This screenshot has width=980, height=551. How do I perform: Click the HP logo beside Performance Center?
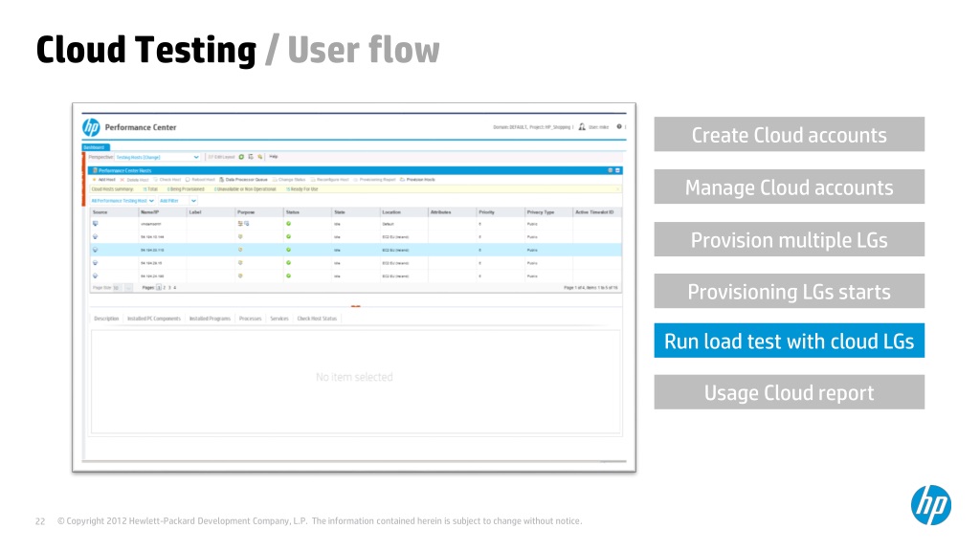[x=91, y=127]
